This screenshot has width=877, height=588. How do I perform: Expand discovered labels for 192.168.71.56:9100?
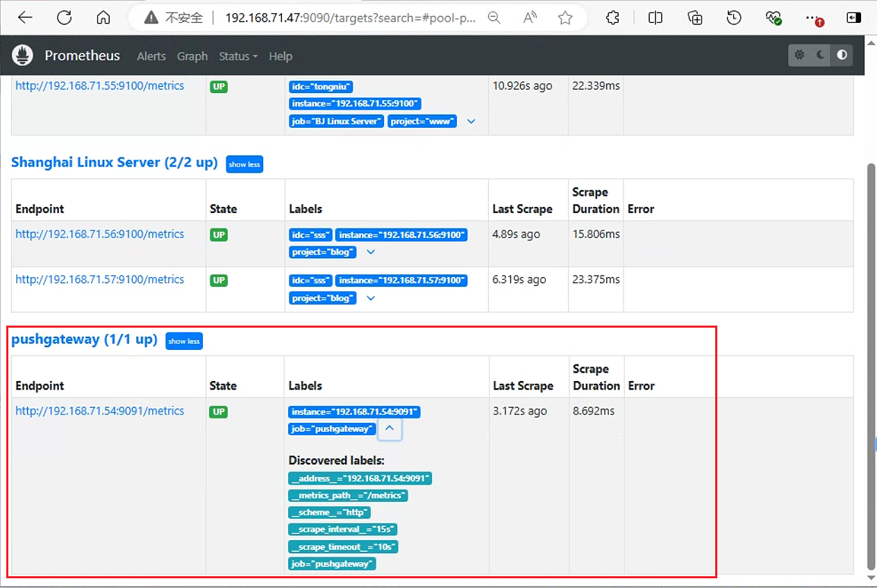pyautogui.click(x=371, y=252)
